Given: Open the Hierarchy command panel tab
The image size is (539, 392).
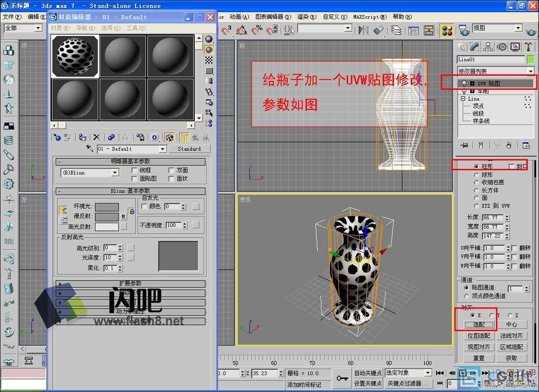Looking at the screenshot, I should [x=488, y=47].
